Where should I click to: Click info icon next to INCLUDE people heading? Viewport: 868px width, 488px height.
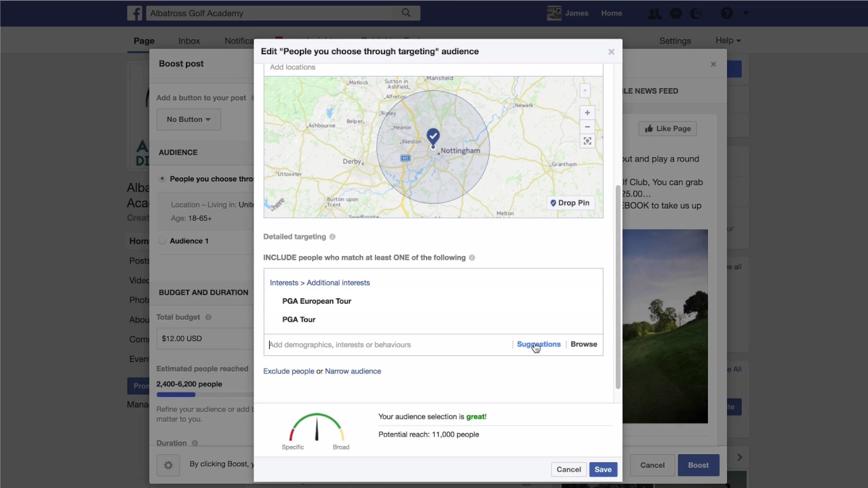point(472,258)
